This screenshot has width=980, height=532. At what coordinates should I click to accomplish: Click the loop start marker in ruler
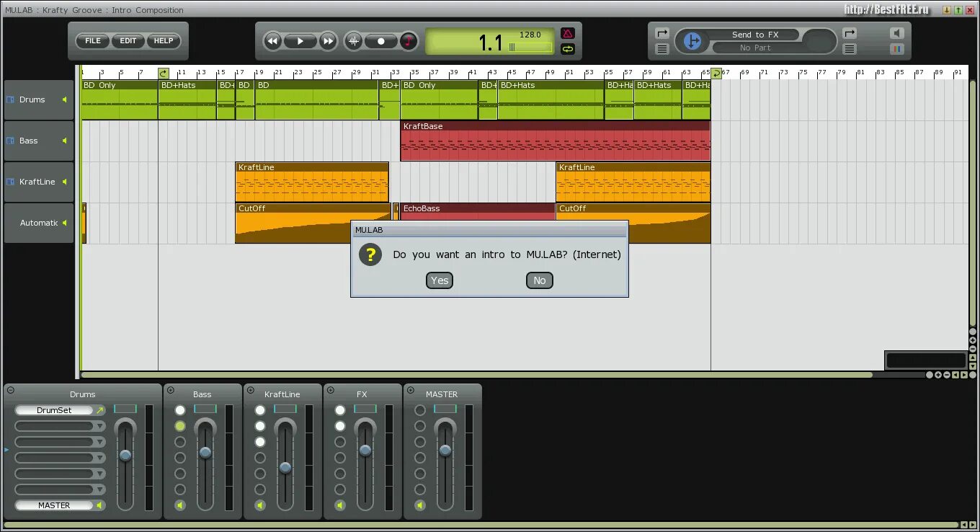pyautogui.click(x=164, y=73)
